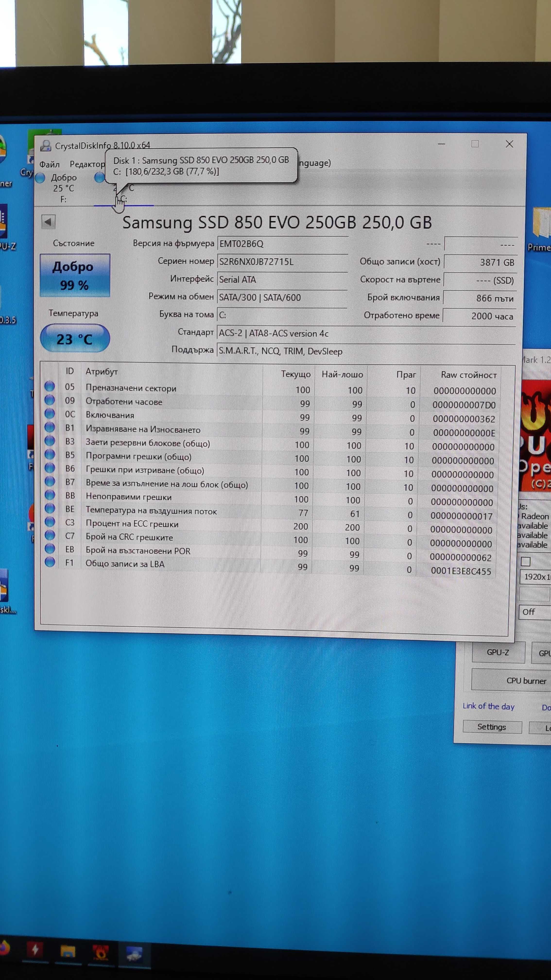551x980 pixels.
Task: Click the B7 Време за изпълнение на лош блок row
Action: (x=270, y=485)
